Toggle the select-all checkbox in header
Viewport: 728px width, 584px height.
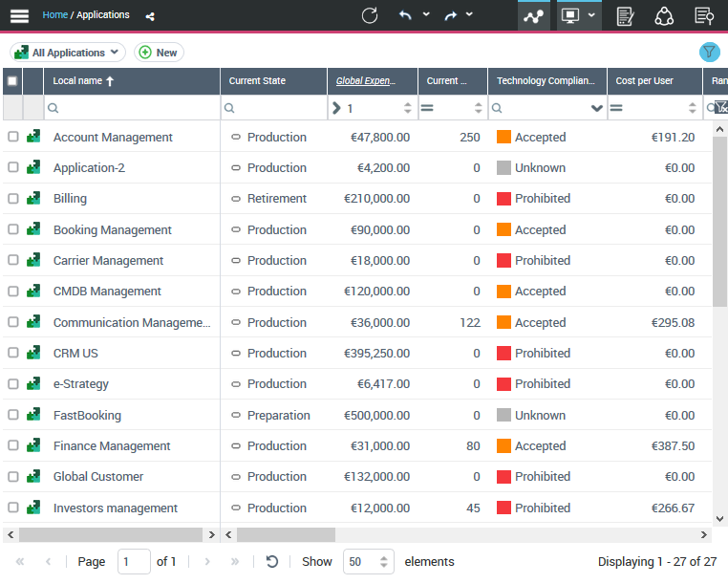click(x=12, y=81)
